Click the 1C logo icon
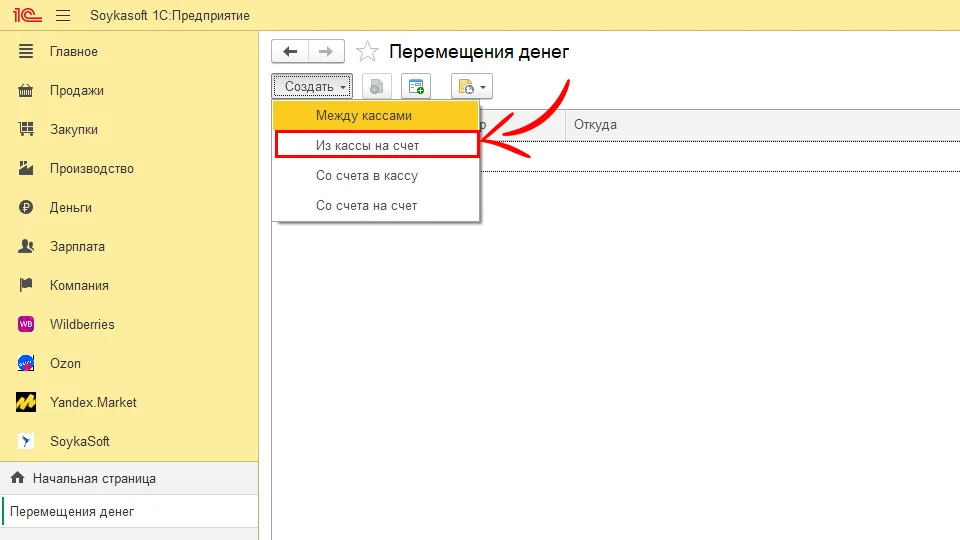960x540 pixels. click(x=25, y=15)
